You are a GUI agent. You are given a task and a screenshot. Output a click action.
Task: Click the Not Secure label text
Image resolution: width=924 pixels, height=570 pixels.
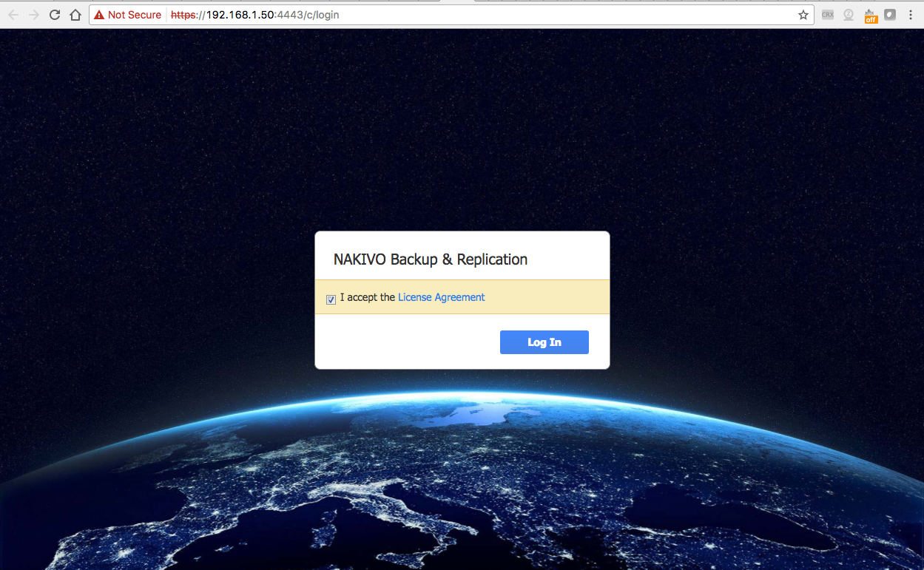pyautogui.click(x=135, y=15)
